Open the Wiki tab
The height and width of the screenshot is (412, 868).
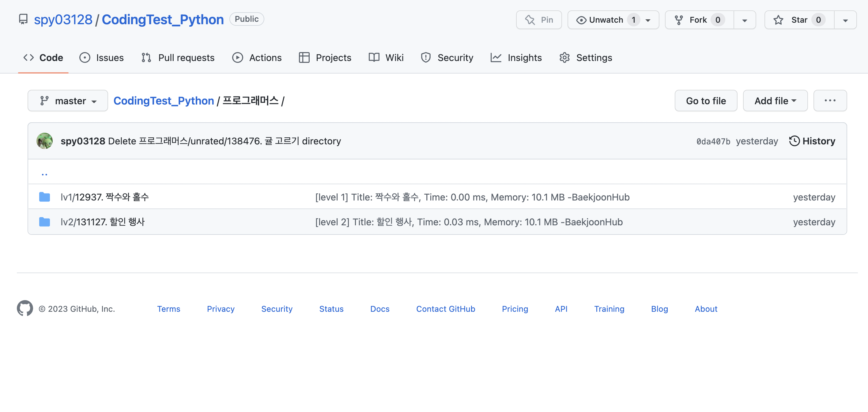tap(386, 58)
